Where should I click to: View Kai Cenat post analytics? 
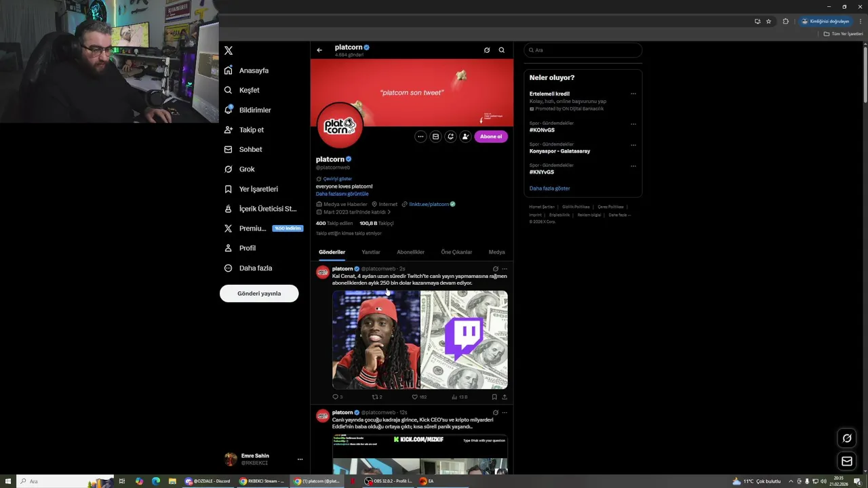pos(460,397)
